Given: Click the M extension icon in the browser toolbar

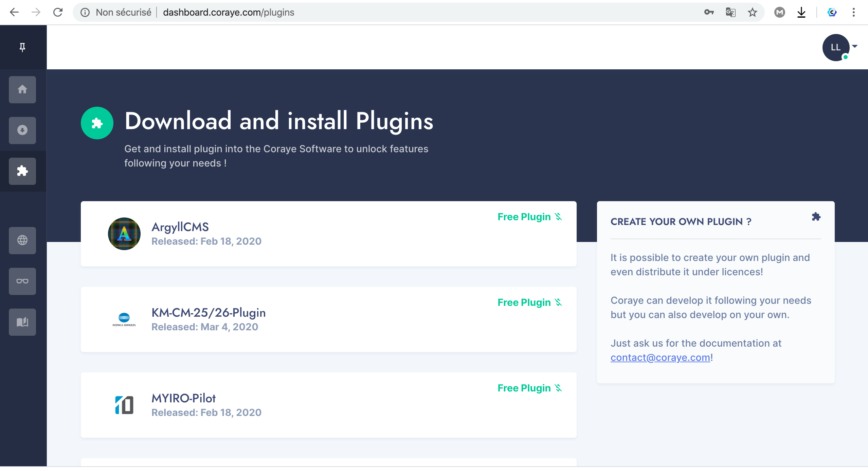Looking at the screenshot, I should point(779,13).
